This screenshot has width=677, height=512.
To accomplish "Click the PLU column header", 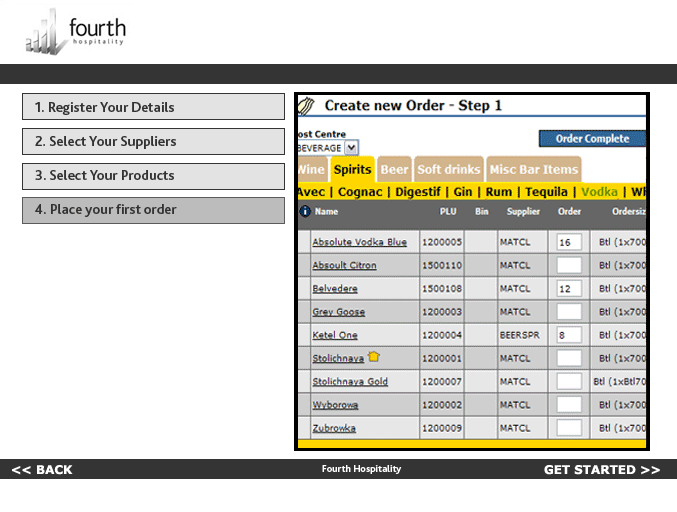I will [448, 212].
